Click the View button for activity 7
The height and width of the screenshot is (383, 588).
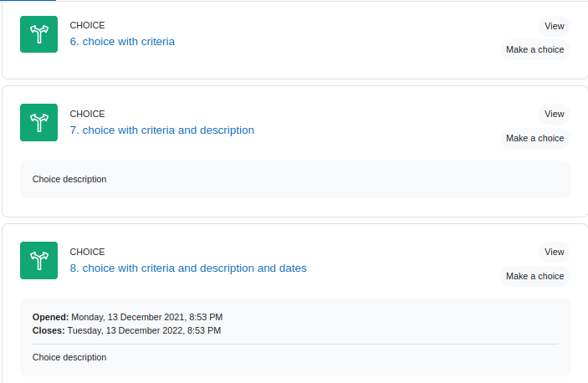click(555, 114)
